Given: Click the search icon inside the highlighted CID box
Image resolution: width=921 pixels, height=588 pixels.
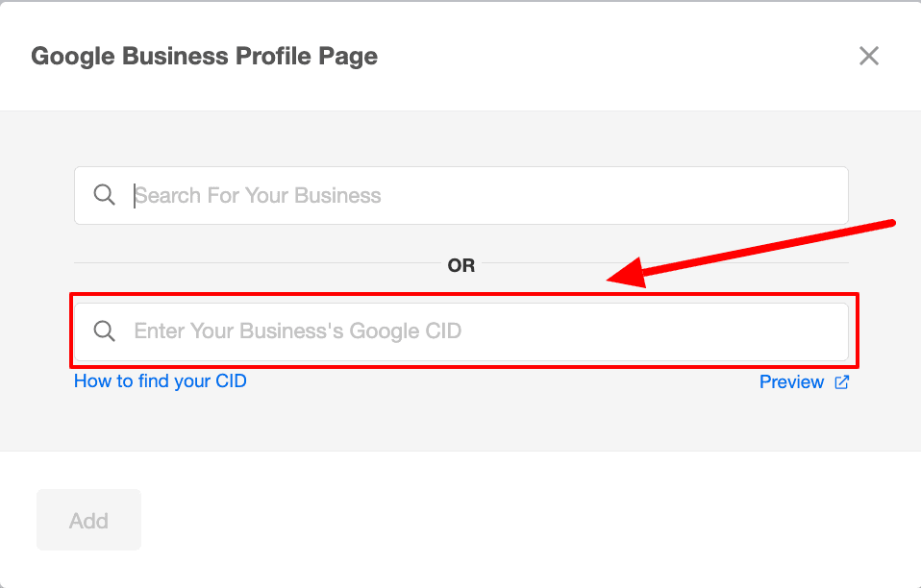Looking at the screenshot, I should coord(105,331).
